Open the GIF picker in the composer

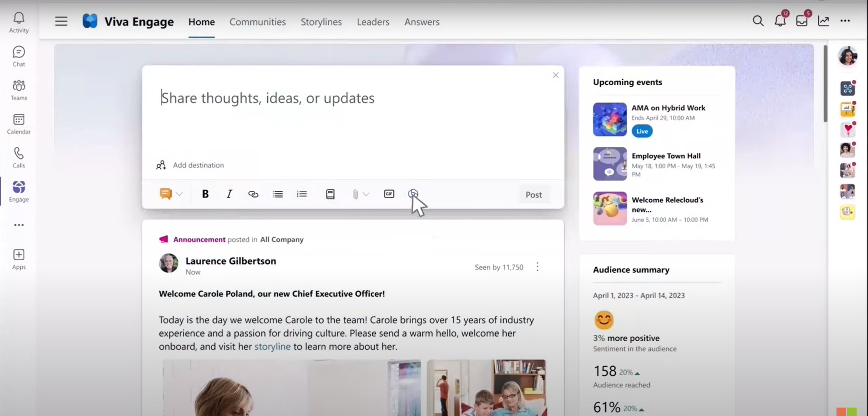click(388, 194)
